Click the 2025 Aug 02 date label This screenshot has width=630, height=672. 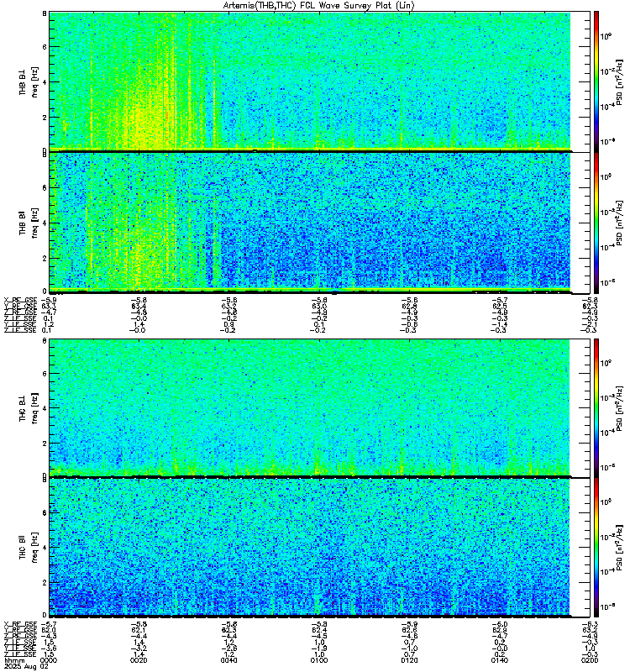(26, 666)
